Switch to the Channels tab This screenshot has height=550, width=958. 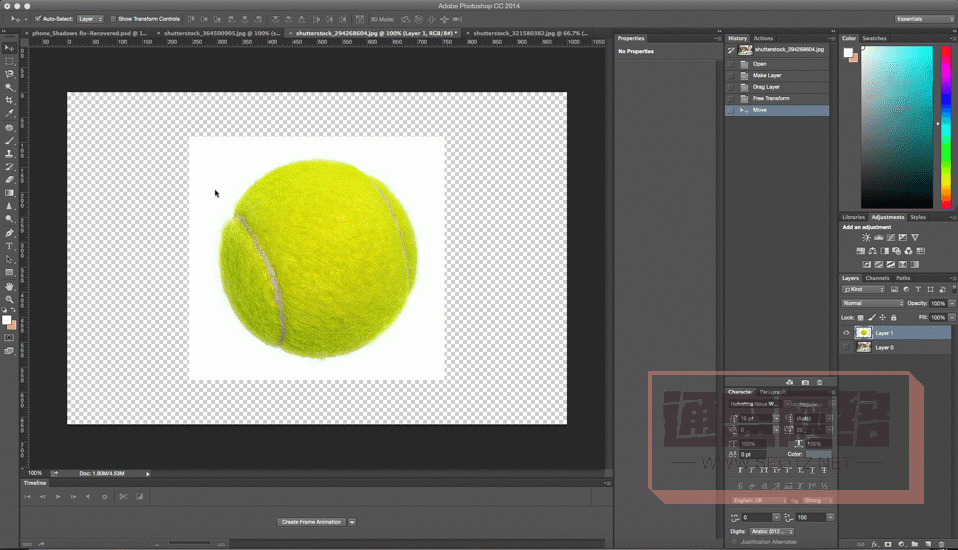tap(877, 278)
